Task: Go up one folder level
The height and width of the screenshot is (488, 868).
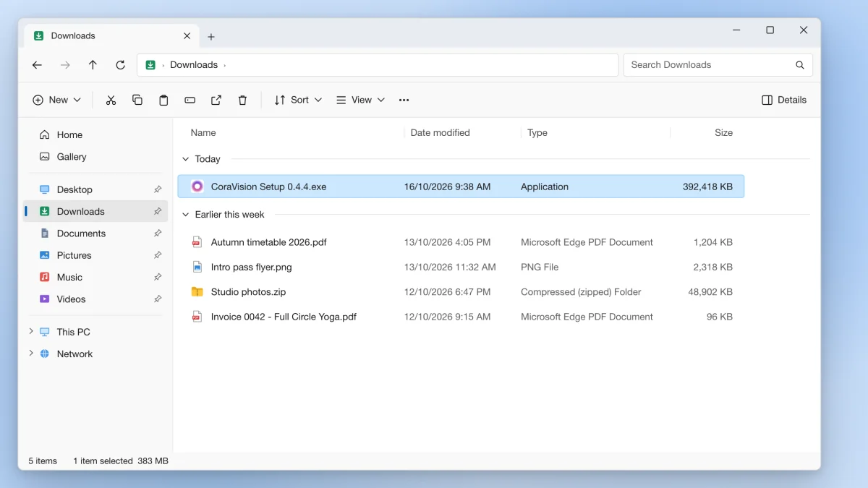Action: [x=93, y=65]
